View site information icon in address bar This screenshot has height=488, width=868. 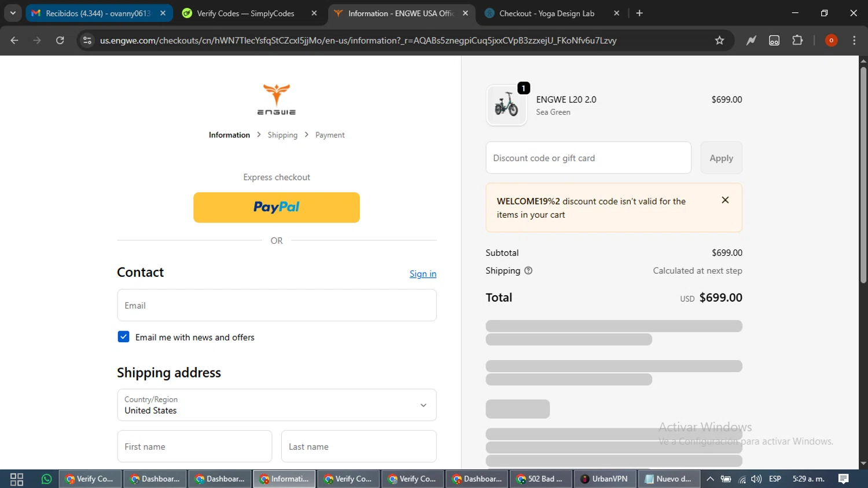coord(87,41)
